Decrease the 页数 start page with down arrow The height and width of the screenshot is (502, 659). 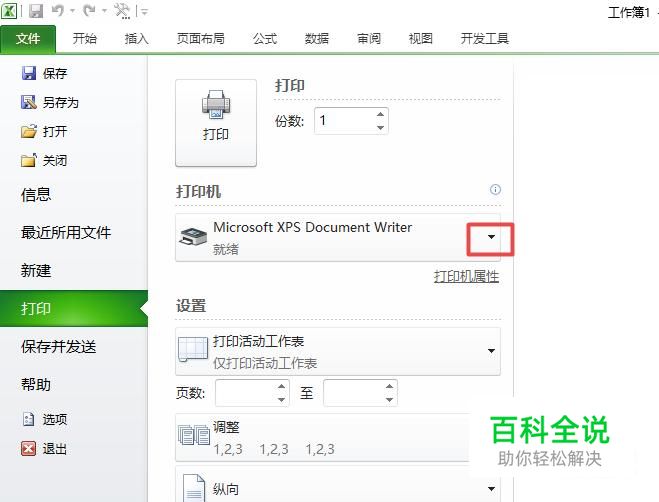[282, 399]
